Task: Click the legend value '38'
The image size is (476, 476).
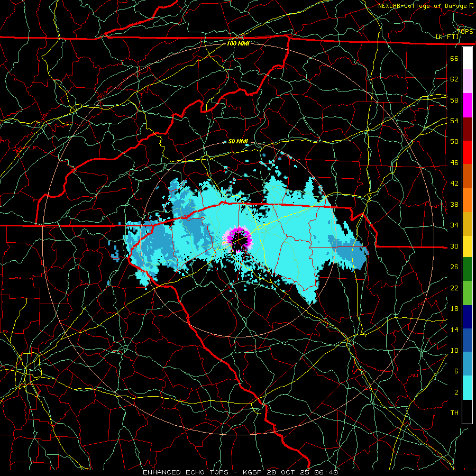Action: pyautogui.click(x=454, y=204)
